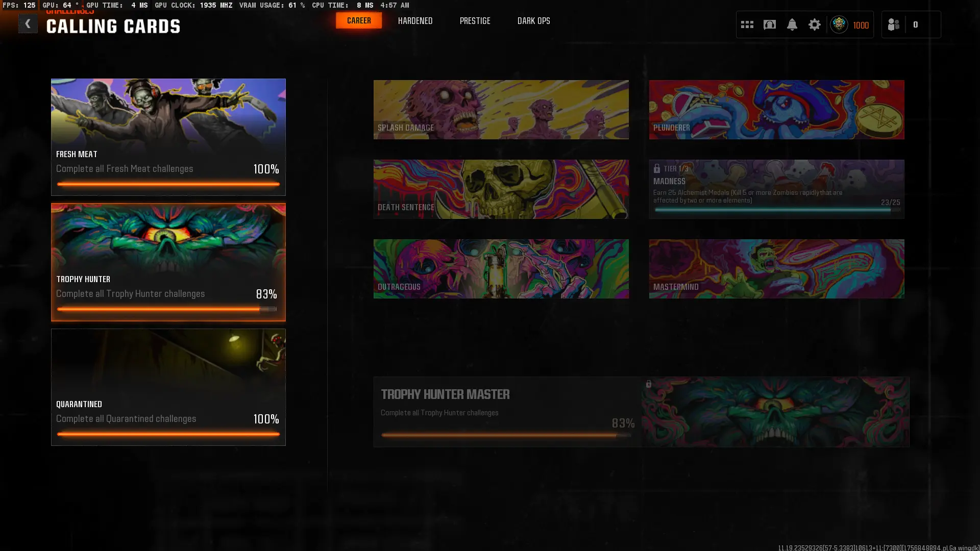Open the grid menu icon

[747, 24]
